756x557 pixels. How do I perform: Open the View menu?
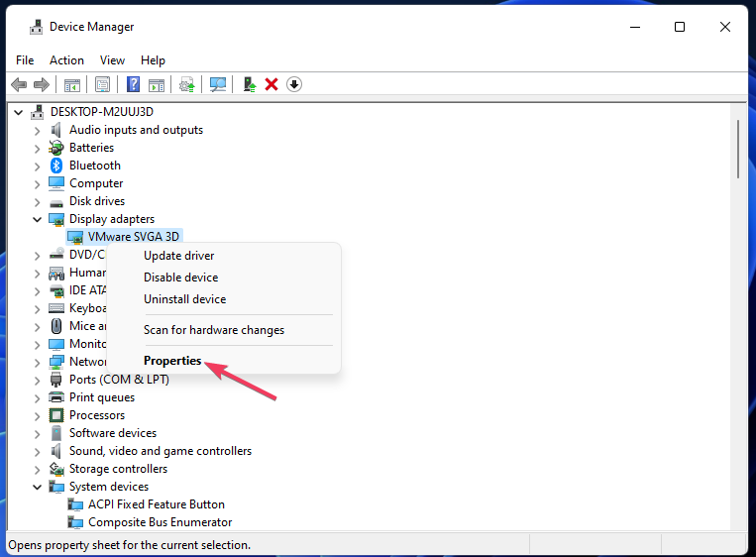112,60
